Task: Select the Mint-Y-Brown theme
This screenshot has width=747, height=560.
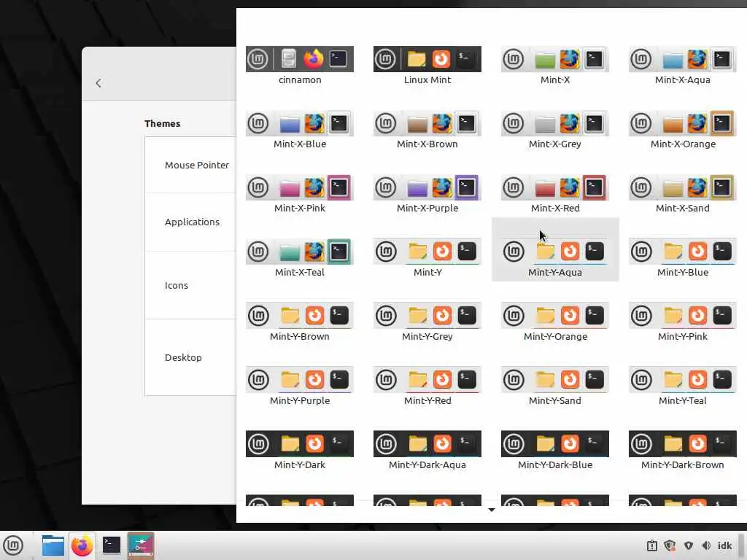Action: (x=300, y=322)
